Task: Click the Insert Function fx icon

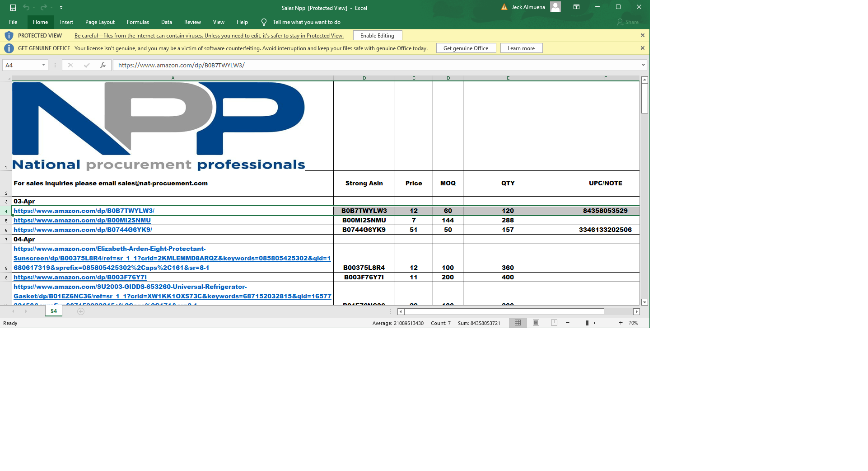Action: pos(103,65)
